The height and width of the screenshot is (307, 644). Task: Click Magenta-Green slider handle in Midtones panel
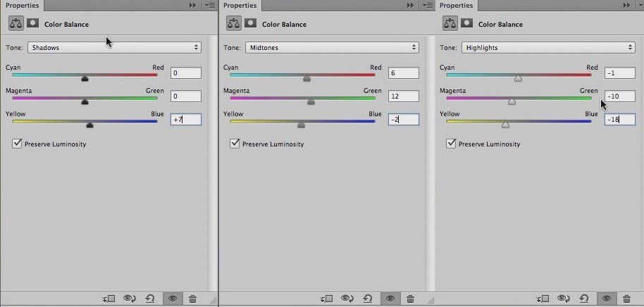click(311, 102)
